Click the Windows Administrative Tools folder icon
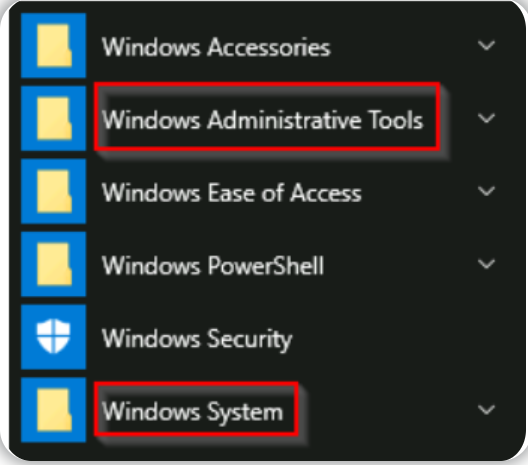This screenshot has height=465, width=528. point(54,119)
